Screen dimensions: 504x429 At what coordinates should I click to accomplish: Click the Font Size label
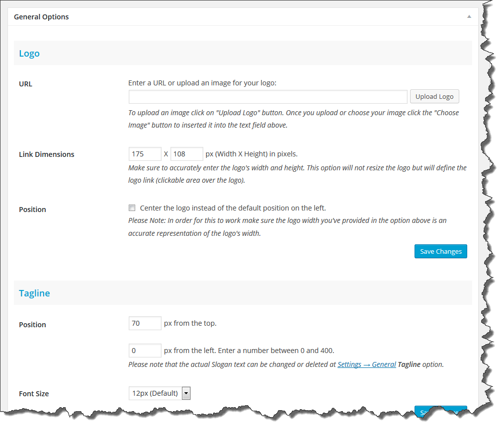tap(34, 394)
